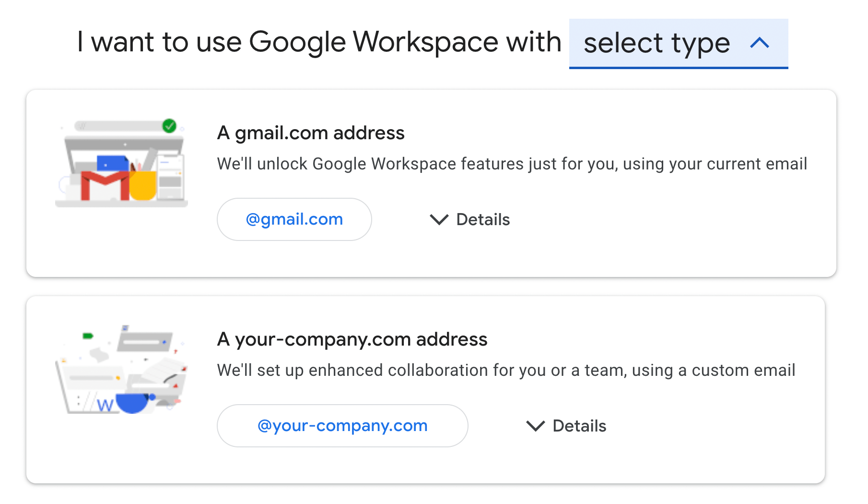Click the yellow pencil cup in the Gmail illustration
868x504 pixels.
143,186
